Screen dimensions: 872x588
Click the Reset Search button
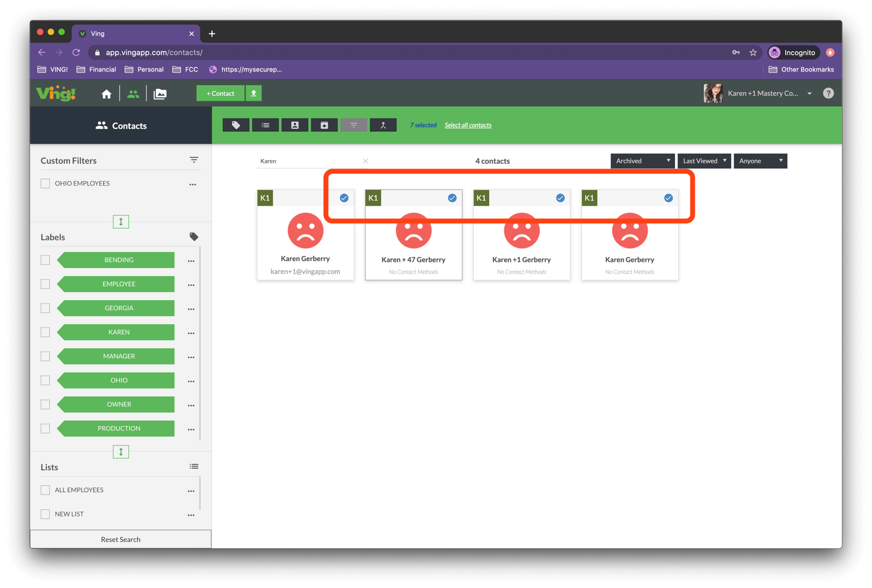click(121, 539)
